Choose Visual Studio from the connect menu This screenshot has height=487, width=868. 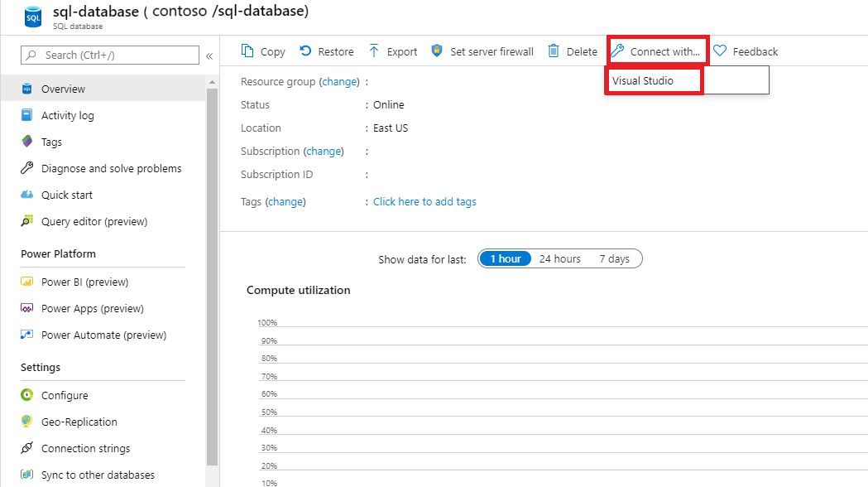653,80
